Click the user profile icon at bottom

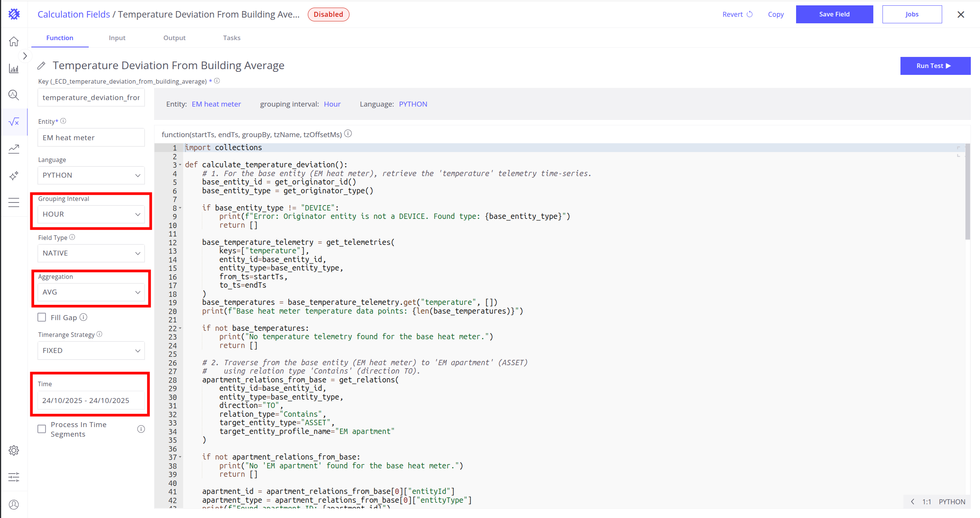click(x=14, y=505)
